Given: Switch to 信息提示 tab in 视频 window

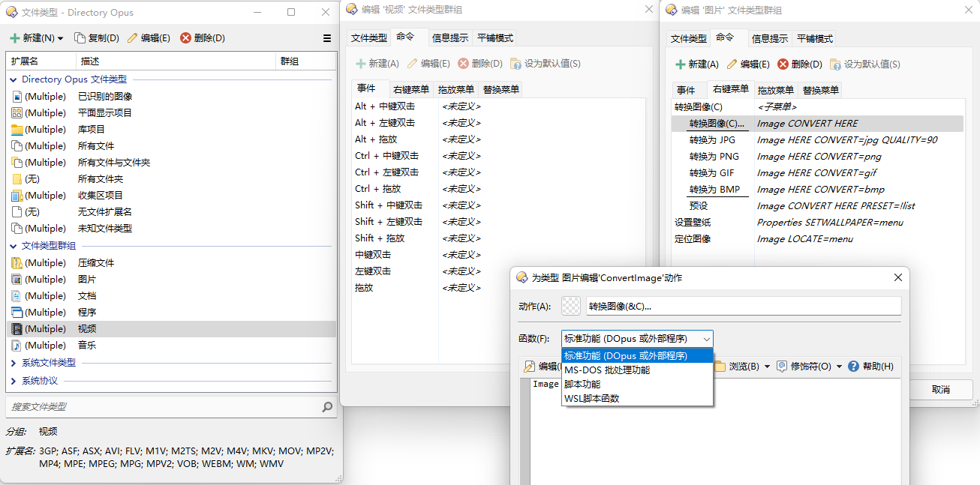Looking at the screenshot, I should 450,38.
